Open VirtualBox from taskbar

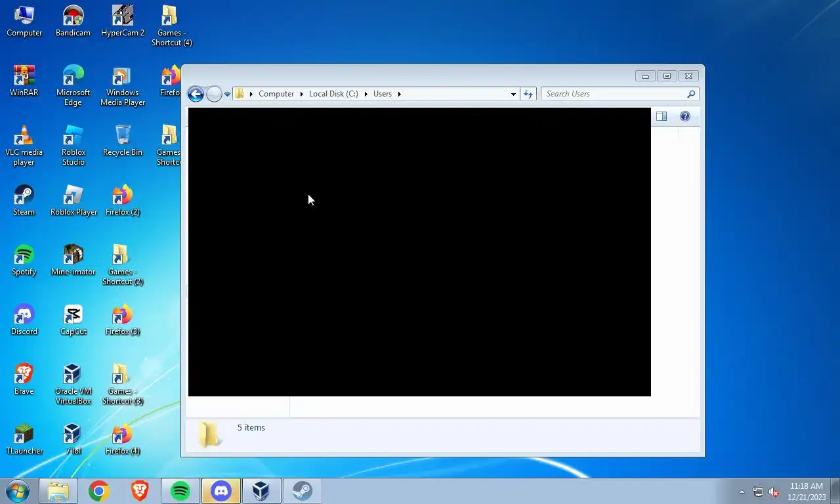click(262, 491)
